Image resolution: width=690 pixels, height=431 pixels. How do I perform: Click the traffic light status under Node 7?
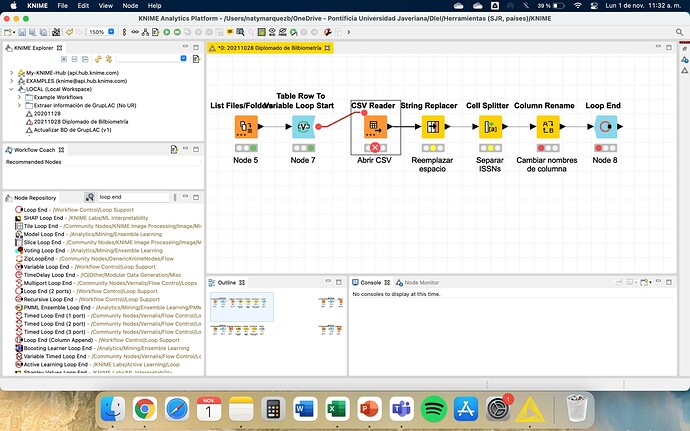pos(303,148)
